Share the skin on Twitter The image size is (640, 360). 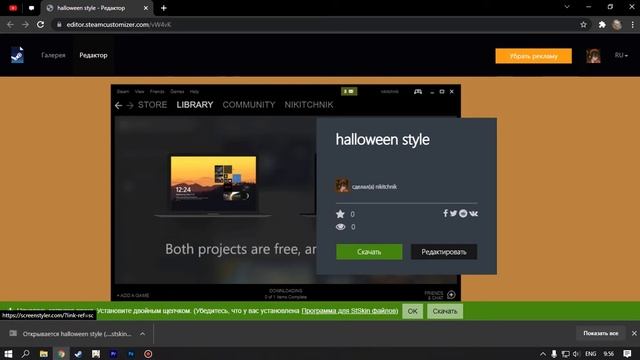pyautogui.click(x=453, y=213)
